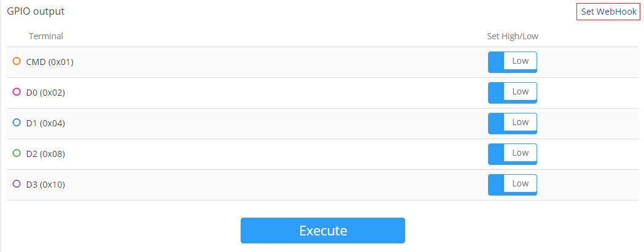This screenshot has height=252, width=644.
Task: Click the pink circle icon for D0
Action: point(17,92)
